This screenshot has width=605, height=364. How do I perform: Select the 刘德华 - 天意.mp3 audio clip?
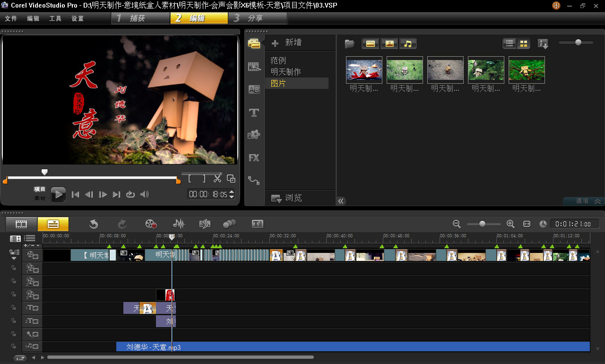tap(353, 347)
